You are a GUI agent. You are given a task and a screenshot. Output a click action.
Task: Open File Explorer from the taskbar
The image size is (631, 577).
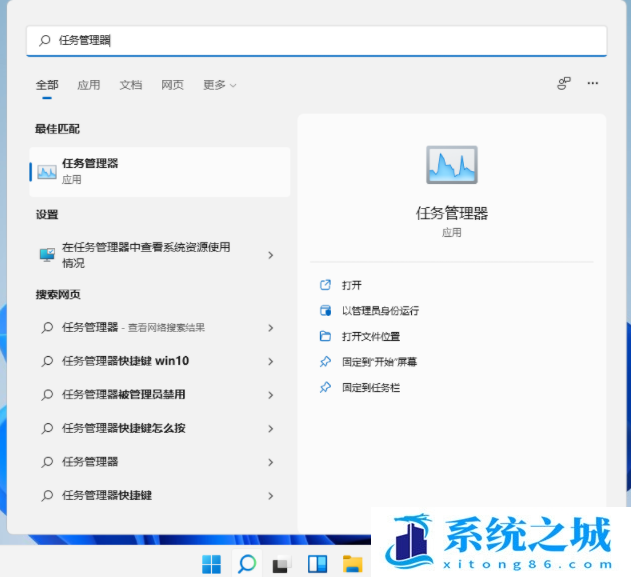pyautogui.click(x=351, y=563)
